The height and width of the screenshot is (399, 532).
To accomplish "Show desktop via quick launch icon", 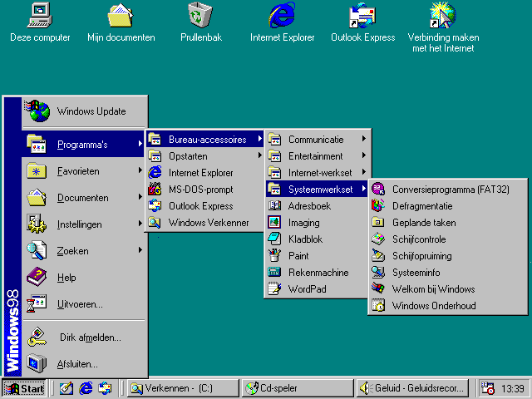I will tap(66, 388).
